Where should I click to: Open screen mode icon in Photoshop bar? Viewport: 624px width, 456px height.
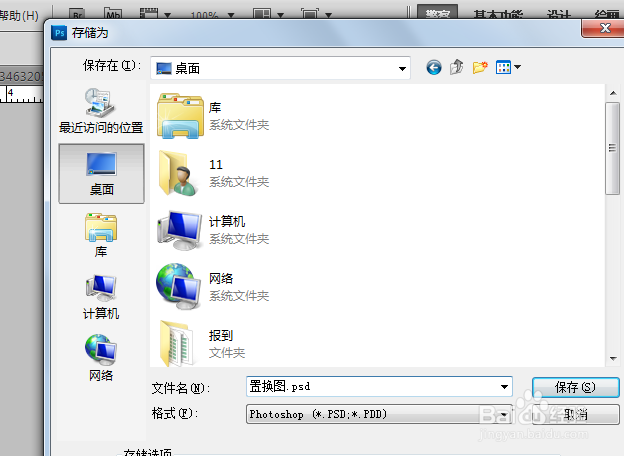tap(310, 14)
